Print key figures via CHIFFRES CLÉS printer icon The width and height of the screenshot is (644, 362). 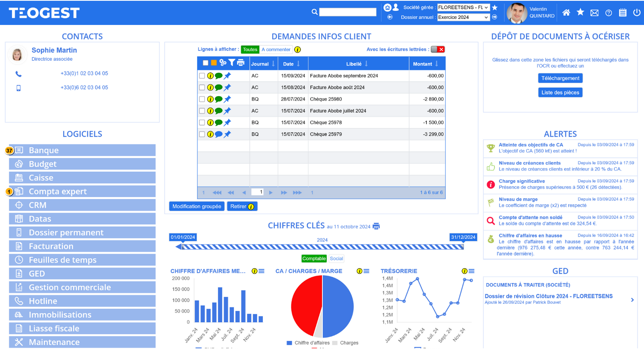[376, 226]
